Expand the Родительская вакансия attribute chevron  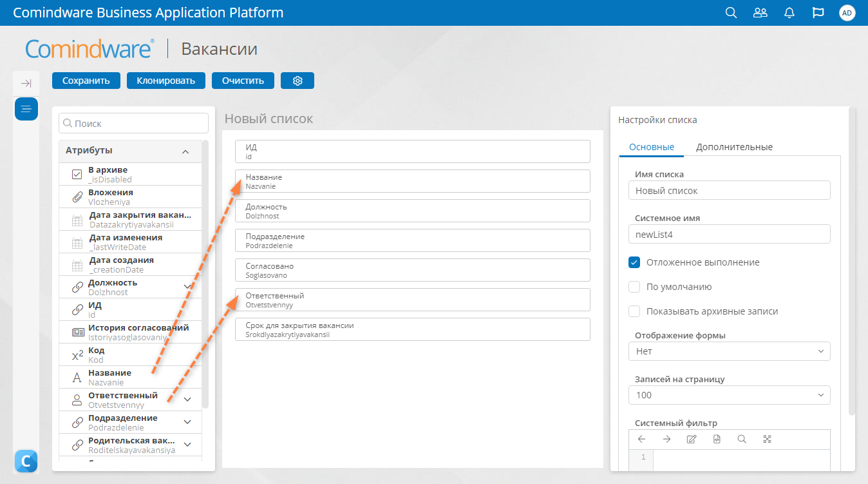tap(187, 445)
